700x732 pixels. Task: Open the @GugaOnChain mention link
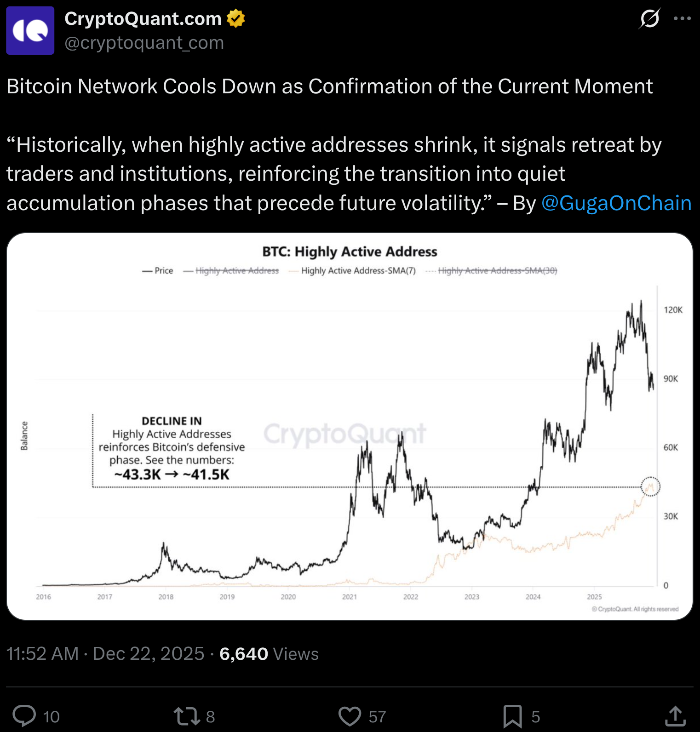(x=616, y=203)
